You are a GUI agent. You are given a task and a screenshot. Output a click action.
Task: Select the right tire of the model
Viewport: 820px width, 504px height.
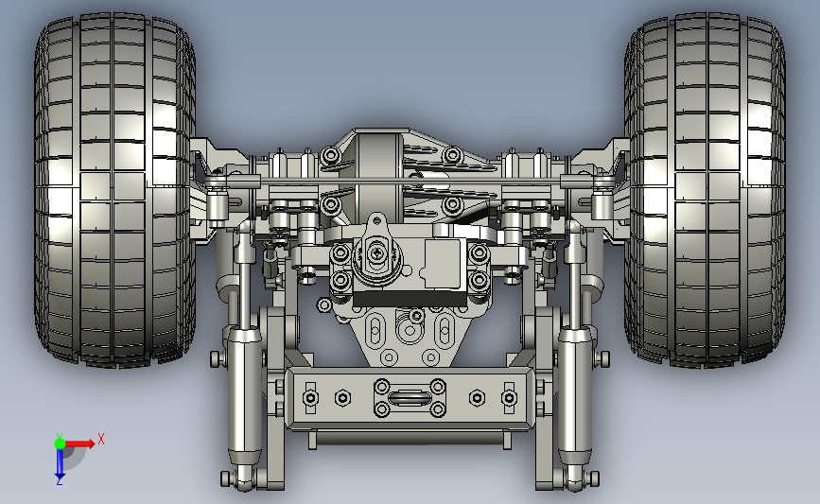705,190
